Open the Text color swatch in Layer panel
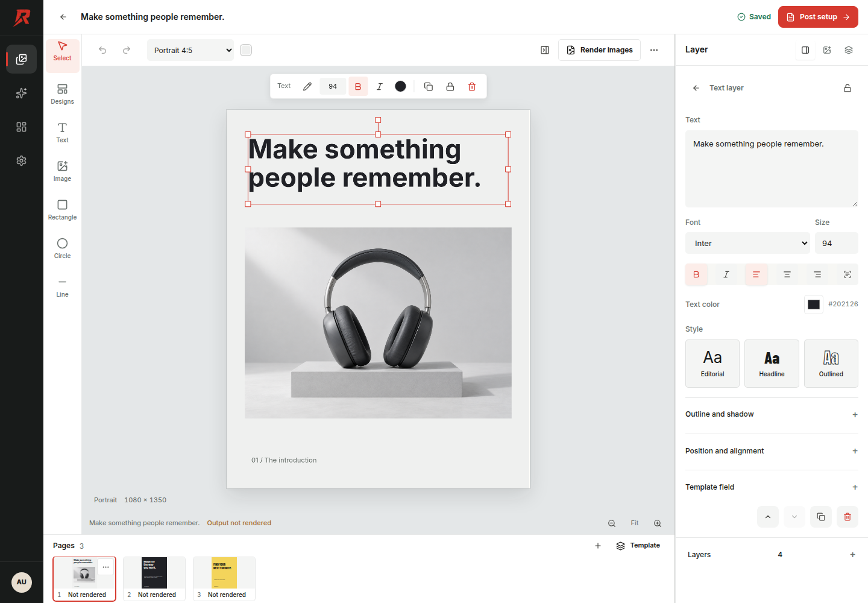 (814, 305)
